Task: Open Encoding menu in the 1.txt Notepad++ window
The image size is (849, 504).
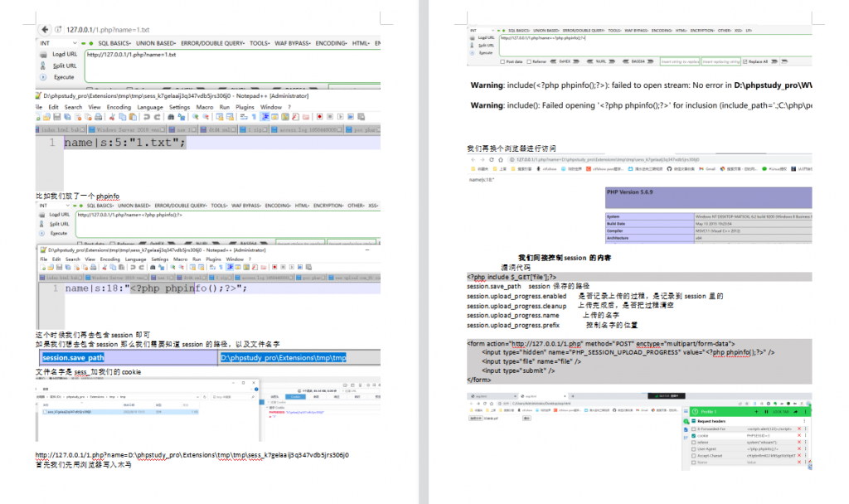Action: click(119, 107)
